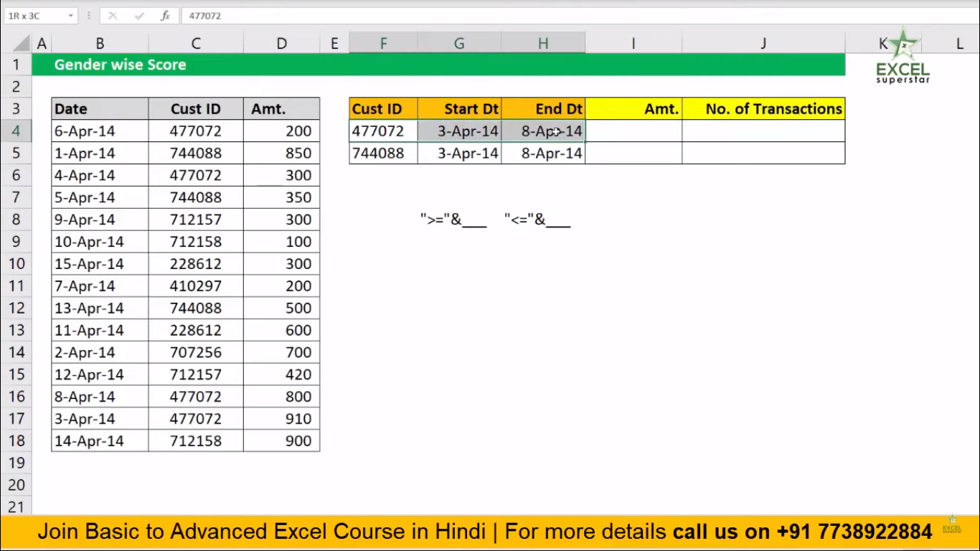980x551 pixels.
Task: Select cell with date 6-Apr-14
Action: [100, 131]
